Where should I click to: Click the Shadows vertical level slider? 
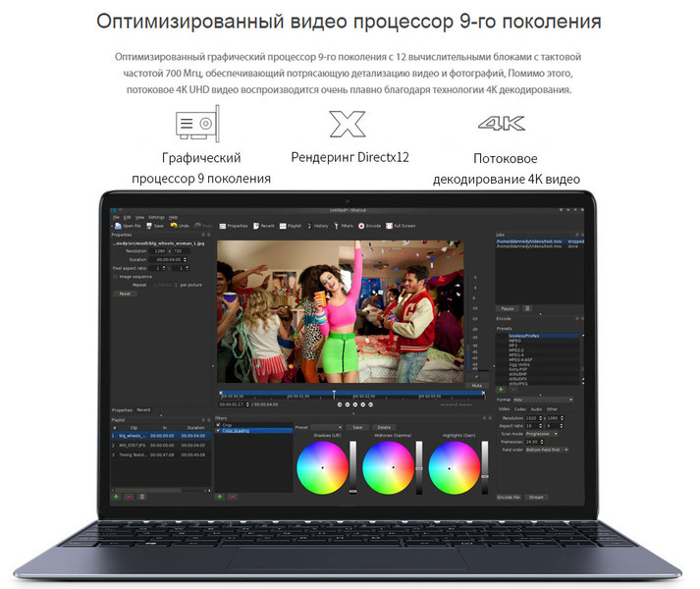(x=353, y=467)
